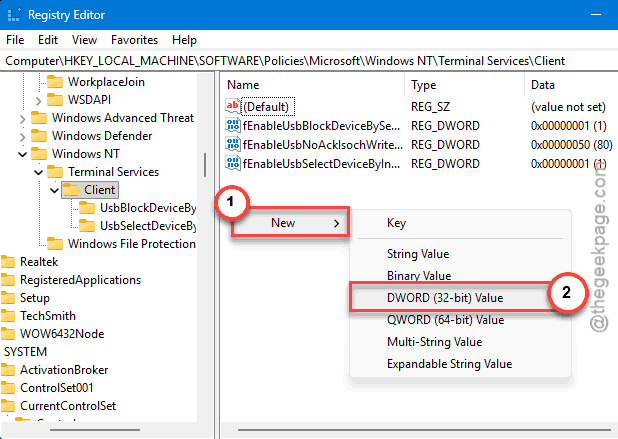Select the fEnableUsbBlockDeviceBySe value name
The height and width of the screenshot is (439, 618).
(321, 126)
